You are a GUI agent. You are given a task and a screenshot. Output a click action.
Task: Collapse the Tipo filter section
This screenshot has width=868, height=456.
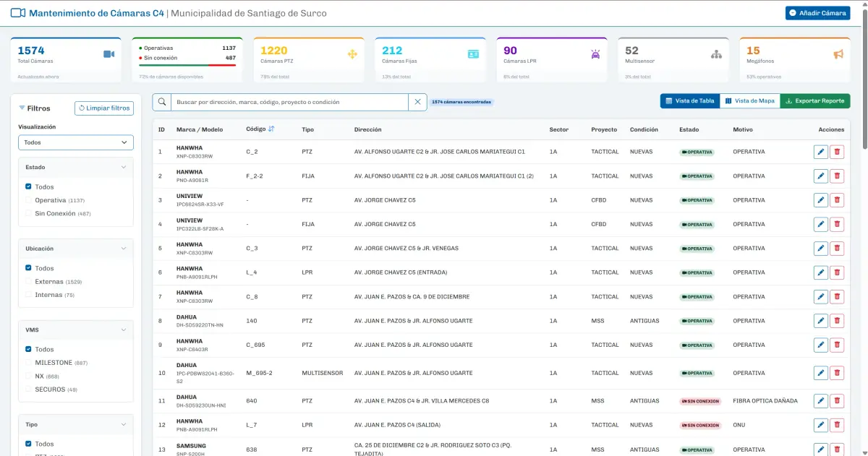click(x=124, y=425)
